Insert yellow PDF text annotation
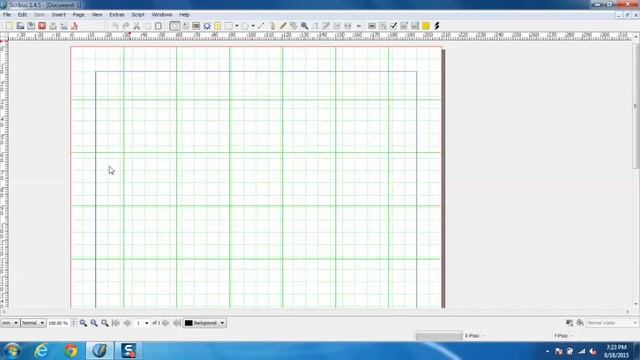 [426, 26]
